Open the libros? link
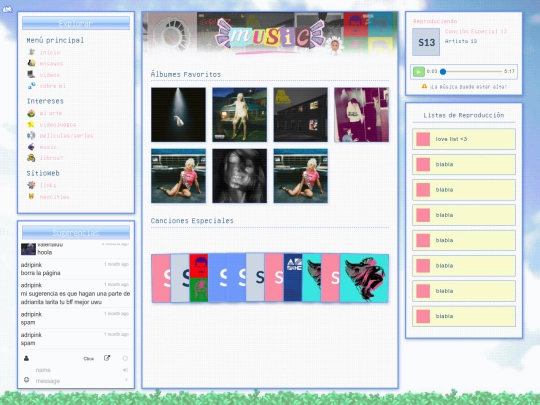540x405 pixels. [51, 158]
